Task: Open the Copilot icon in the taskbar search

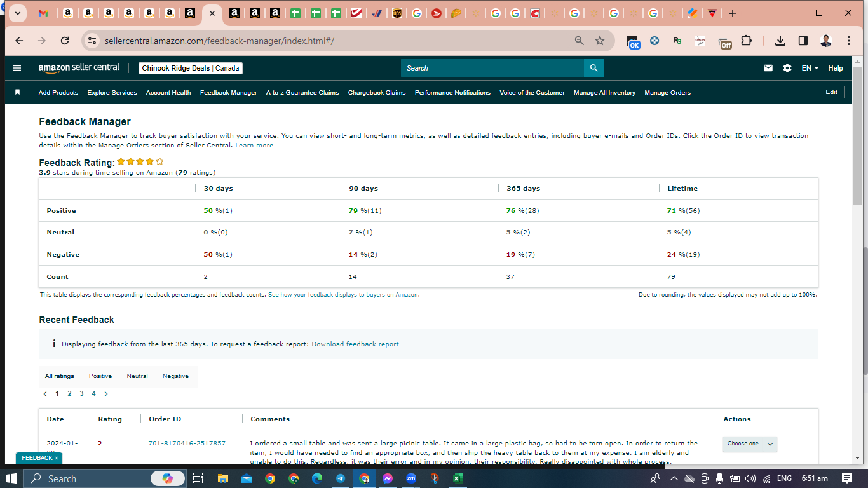Action: (168, 478)
